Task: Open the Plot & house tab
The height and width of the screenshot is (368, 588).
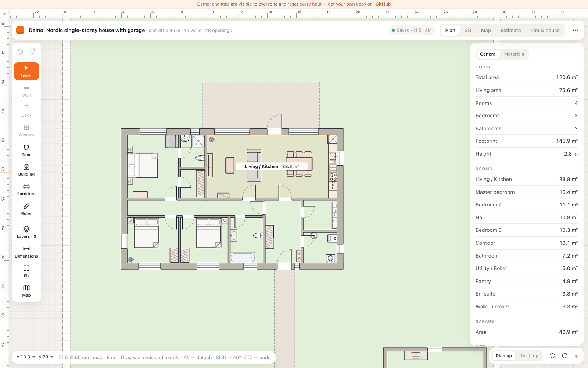Action: (545, 30)
